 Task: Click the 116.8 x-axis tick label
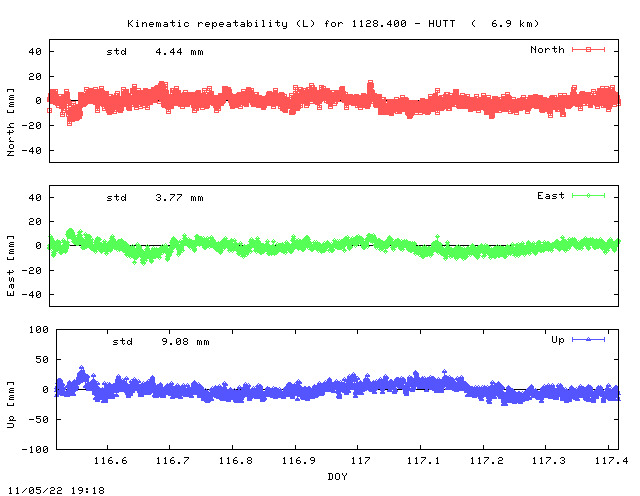coord(236,461)
